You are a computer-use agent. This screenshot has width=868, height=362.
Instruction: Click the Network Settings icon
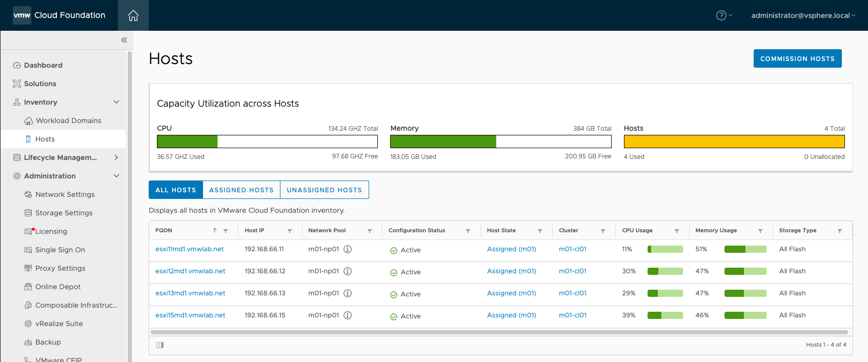[28, 194]
